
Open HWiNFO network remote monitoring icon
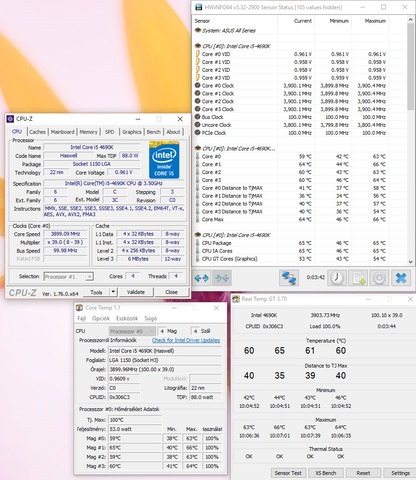click(x=288, y=278)
